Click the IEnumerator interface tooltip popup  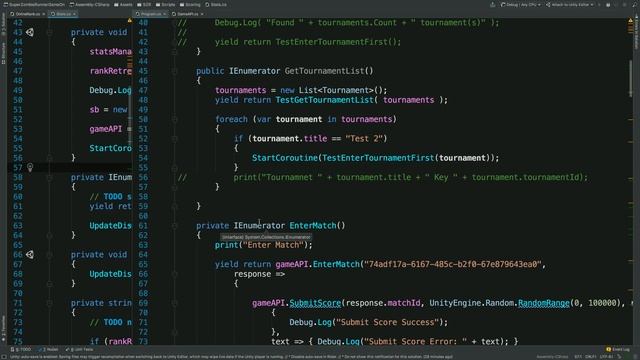coord(266,237)
